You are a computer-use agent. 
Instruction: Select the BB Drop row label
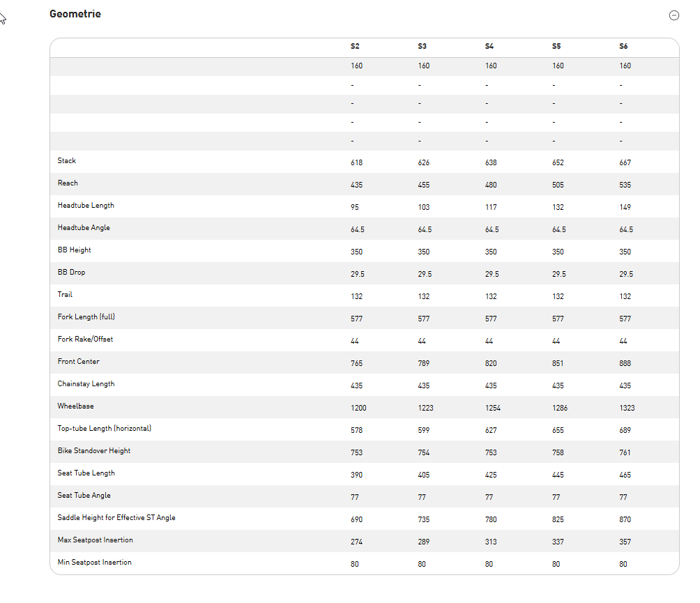pos(72,273)
